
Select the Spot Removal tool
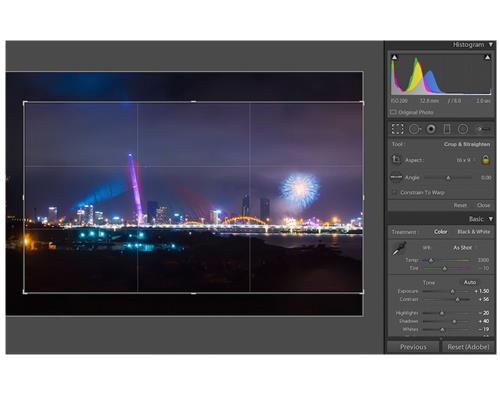[x=414, y=129]
